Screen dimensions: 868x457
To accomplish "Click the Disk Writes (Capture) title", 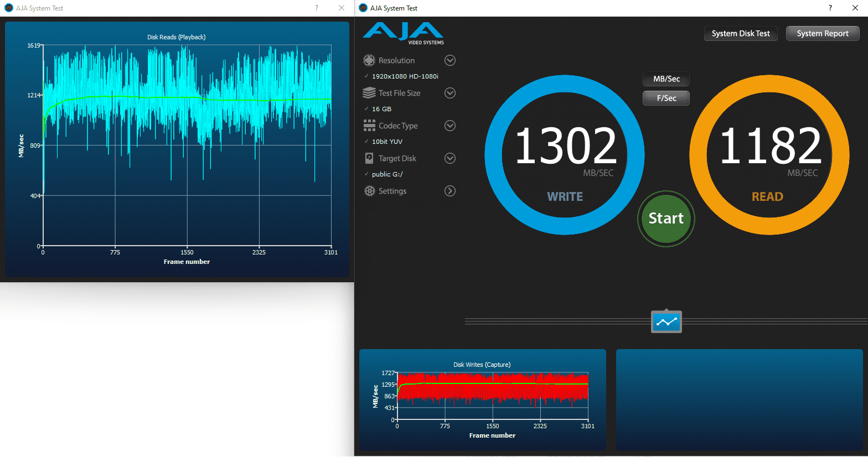I will (482, 365).
